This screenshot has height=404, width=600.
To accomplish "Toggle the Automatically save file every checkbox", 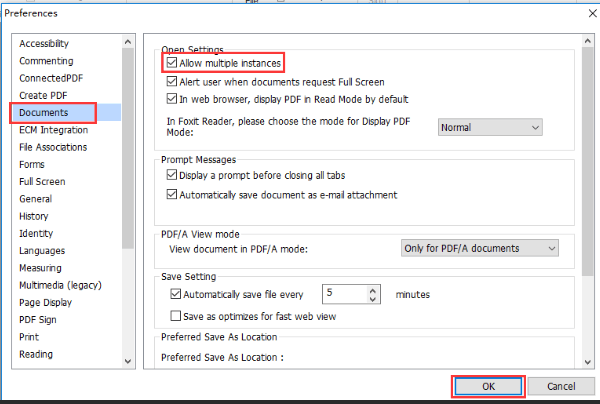I will click(177, 295).
